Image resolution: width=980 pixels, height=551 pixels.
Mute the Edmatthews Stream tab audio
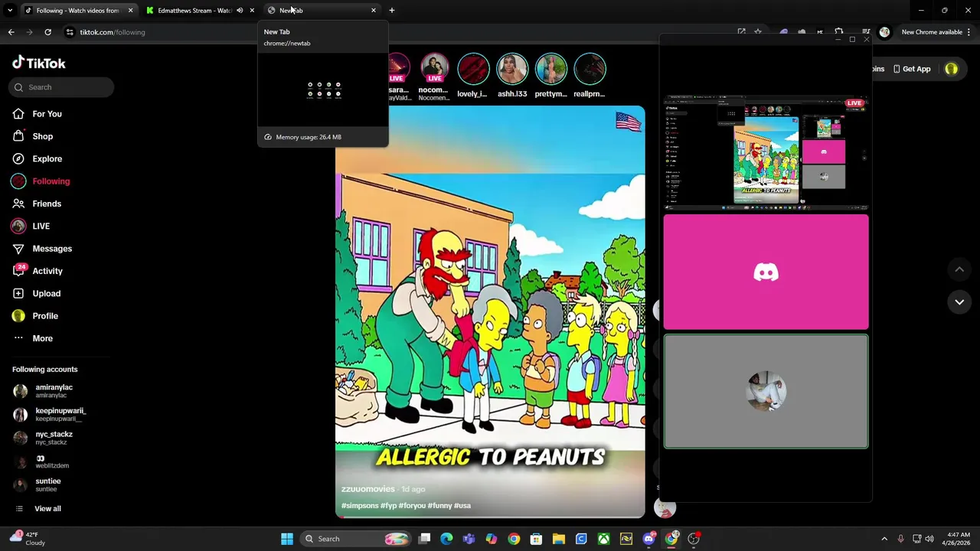coord(240,11)
